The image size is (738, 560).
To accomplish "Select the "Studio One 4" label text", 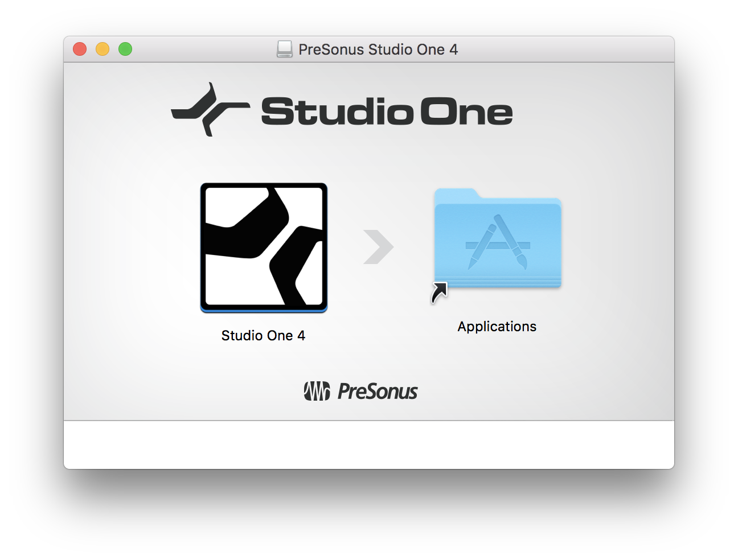I will pyautogui.click(x=263, y=336).
